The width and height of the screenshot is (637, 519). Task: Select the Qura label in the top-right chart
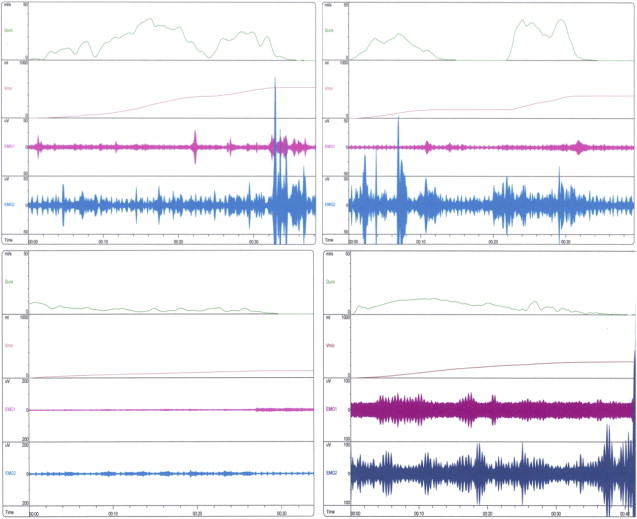[x=330, y=30]
